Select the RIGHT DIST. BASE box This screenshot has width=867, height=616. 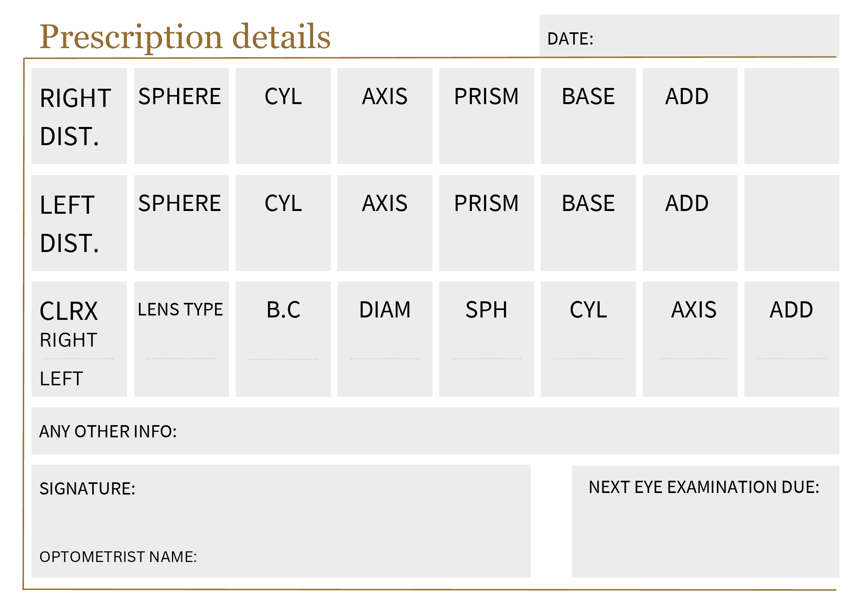pos(588,116)
